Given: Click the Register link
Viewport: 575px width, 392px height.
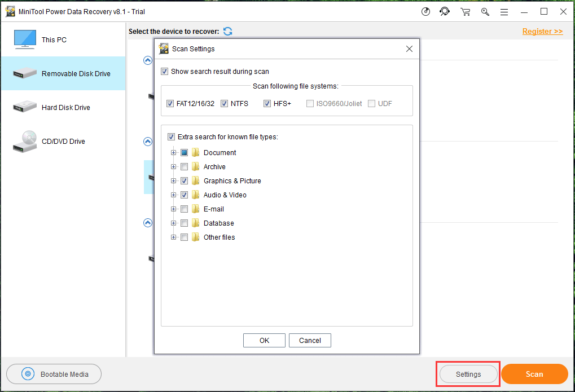Looking at the screenshot, I should click(542, 32).
